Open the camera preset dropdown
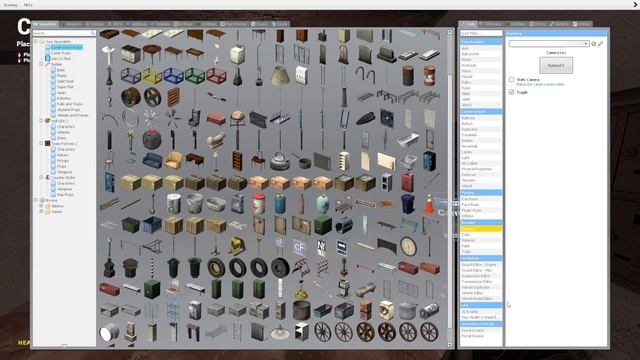 click(x=549, y=44)
